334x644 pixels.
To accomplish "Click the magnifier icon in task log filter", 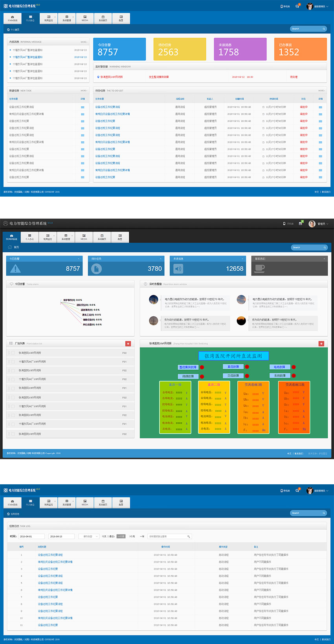I will 189,536.
